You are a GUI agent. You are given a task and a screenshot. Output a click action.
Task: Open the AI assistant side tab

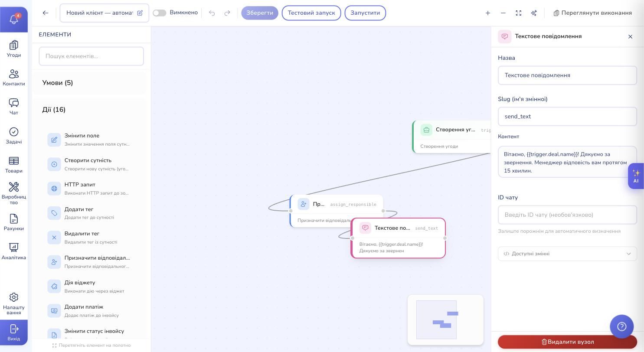coord(636,176)
